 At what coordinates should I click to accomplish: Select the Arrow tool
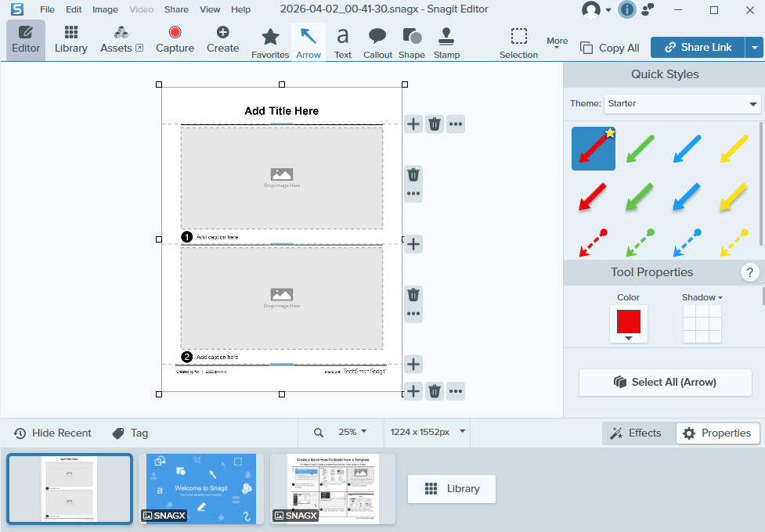tap(309, 43)
